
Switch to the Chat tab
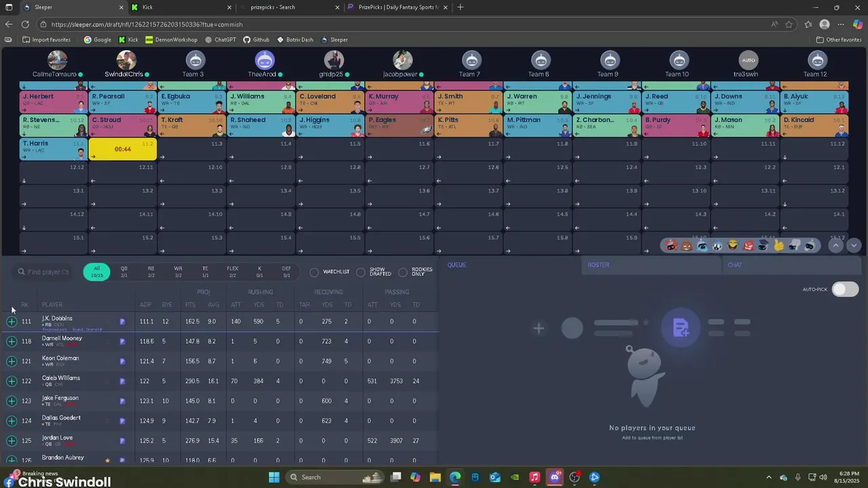[791, 265]
